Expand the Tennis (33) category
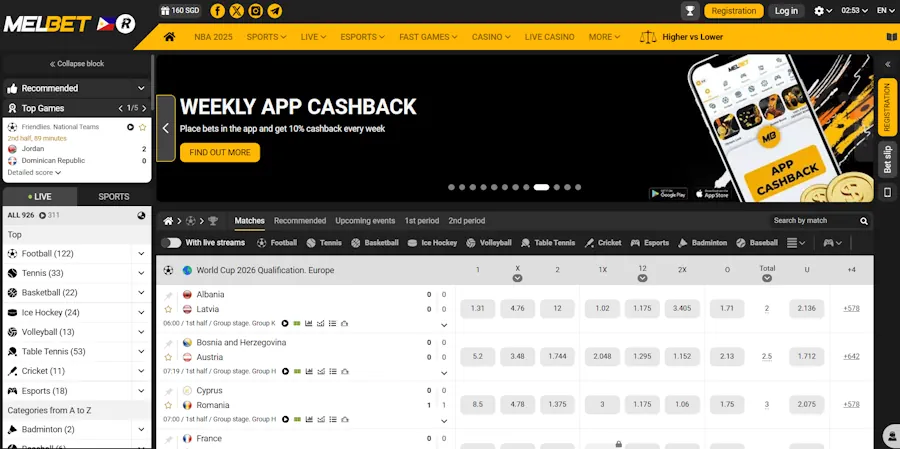The image size is (900, 449). [141, 273]
